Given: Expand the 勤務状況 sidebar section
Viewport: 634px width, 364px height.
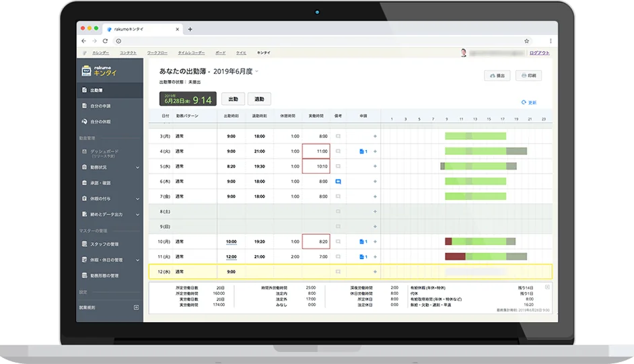Looking at the screenshot, I should point(137,168).
